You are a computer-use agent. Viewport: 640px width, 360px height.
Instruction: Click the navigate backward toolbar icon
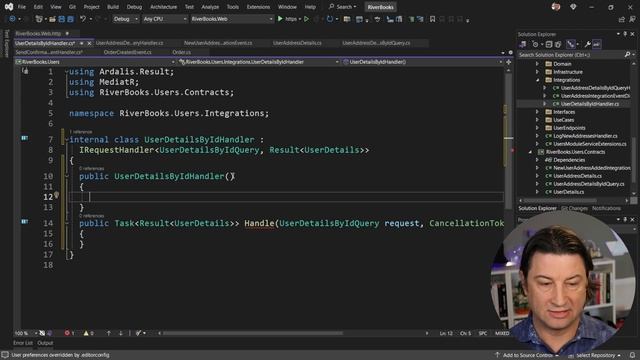12,19
